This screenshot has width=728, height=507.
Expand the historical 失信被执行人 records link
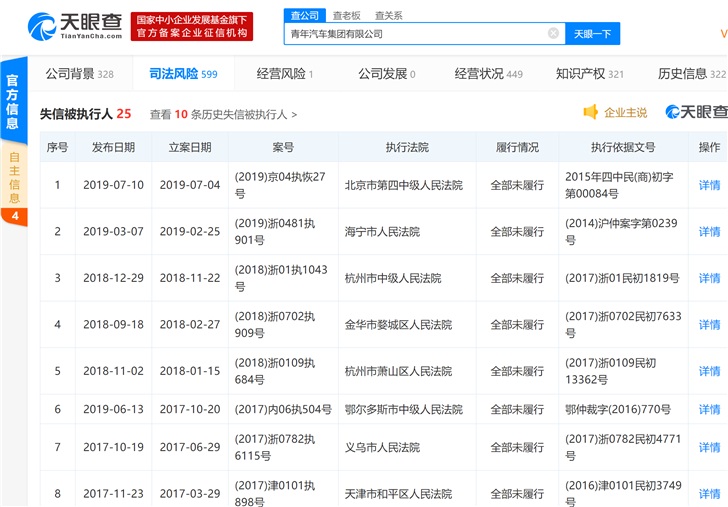point(223,115)
